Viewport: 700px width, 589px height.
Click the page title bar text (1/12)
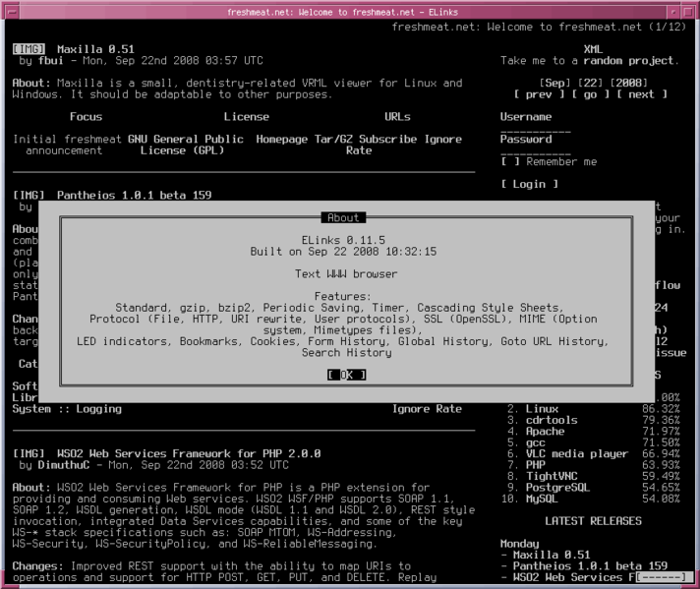pyautogui.click(x=539, y=27)
